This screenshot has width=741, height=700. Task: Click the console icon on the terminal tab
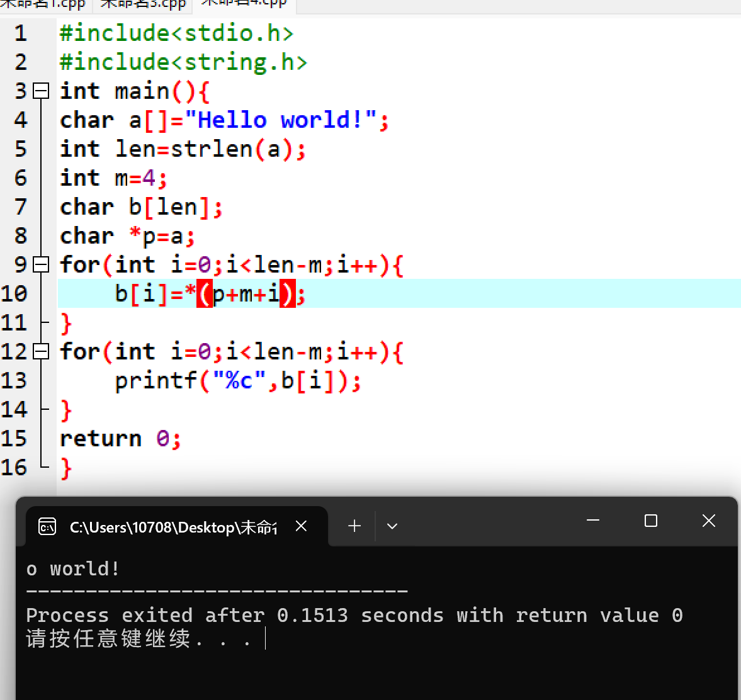point(47,526)
